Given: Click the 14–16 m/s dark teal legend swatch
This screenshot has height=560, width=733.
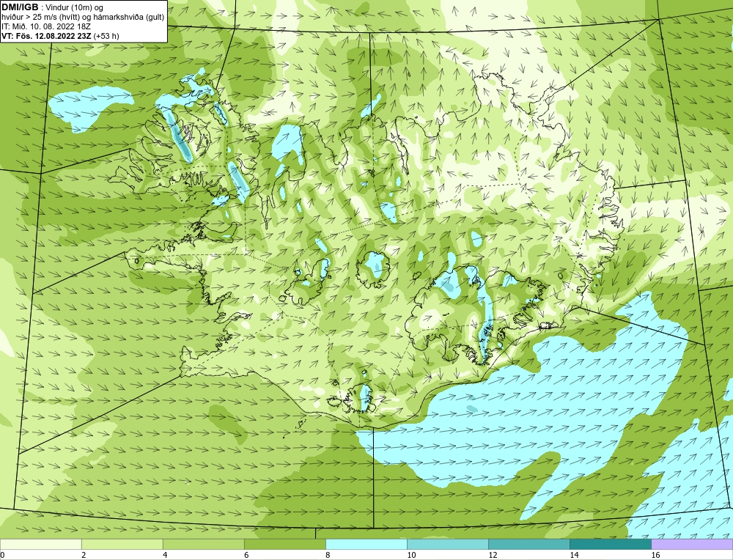Looking at the screenshot, I should [610, 544].
